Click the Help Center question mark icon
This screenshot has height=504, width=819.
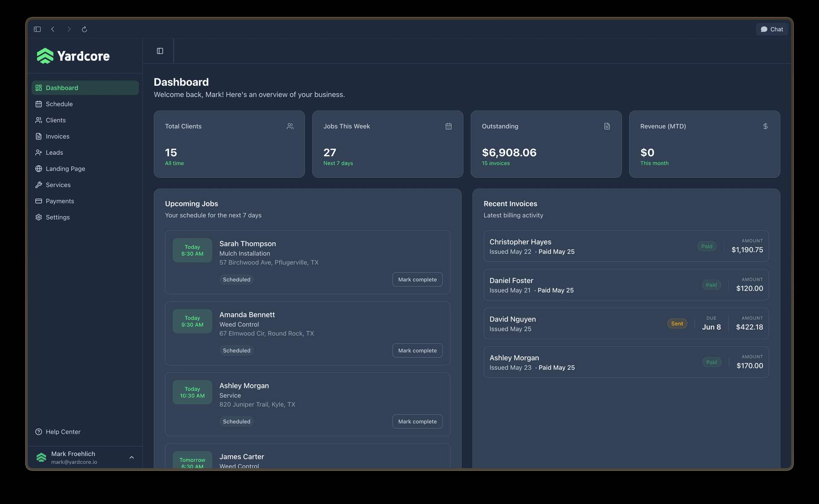tap(39, 432)
